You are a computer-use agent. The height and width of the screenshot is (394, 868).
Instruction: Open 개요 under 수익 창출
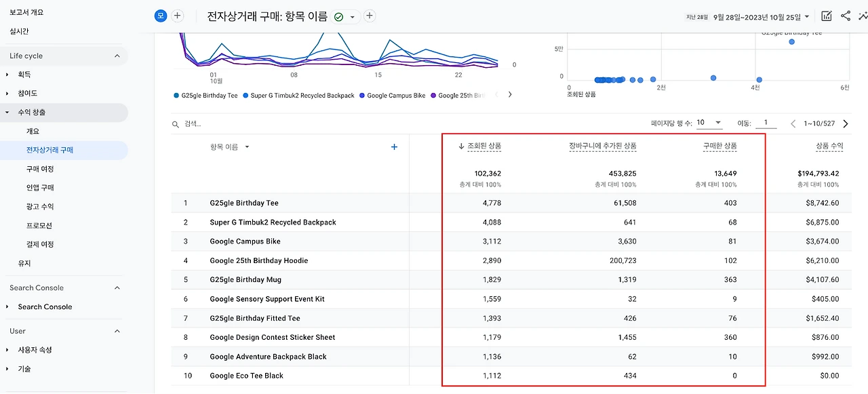[x=33, y=131]
